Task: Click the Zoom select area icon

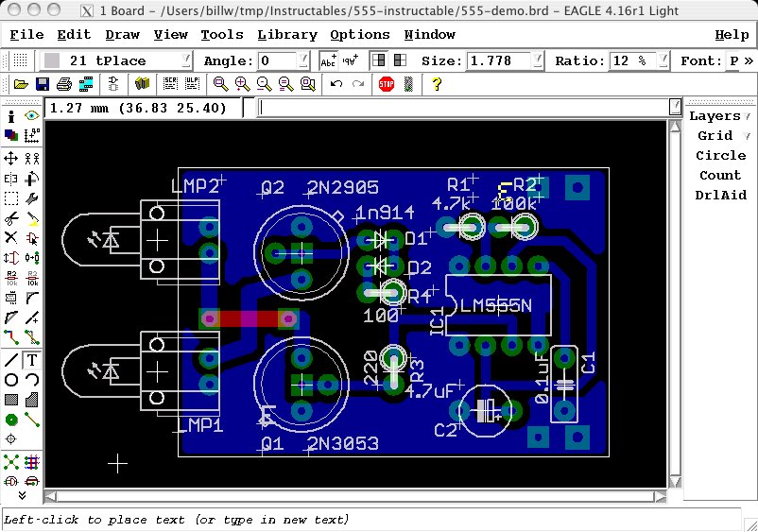Action: tap(308, 84)
